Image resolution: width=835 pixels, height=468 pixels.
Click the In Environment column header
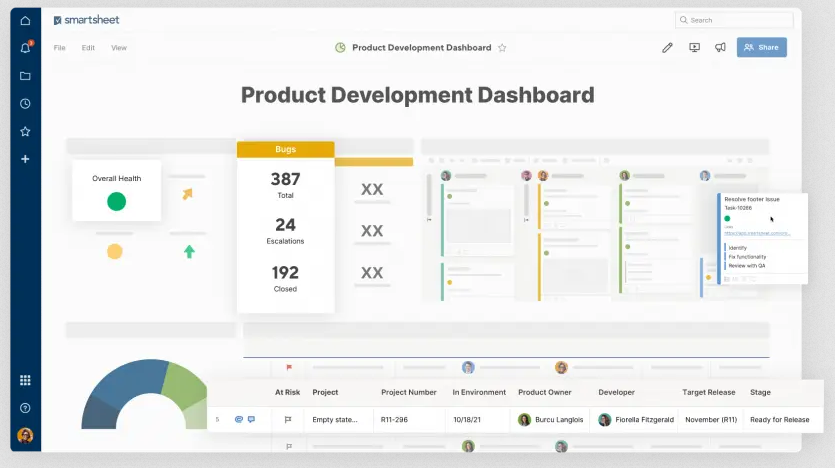point(479,392)
